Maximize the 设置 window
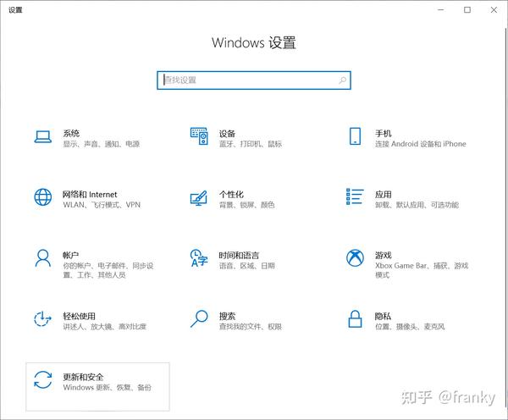 [x=467, y=9]
